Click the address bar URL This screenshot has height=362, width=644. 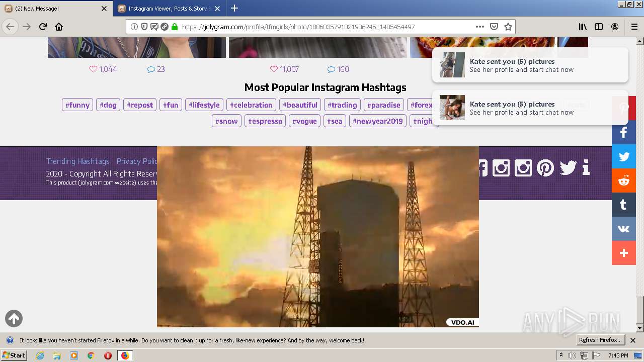(298, 27)
